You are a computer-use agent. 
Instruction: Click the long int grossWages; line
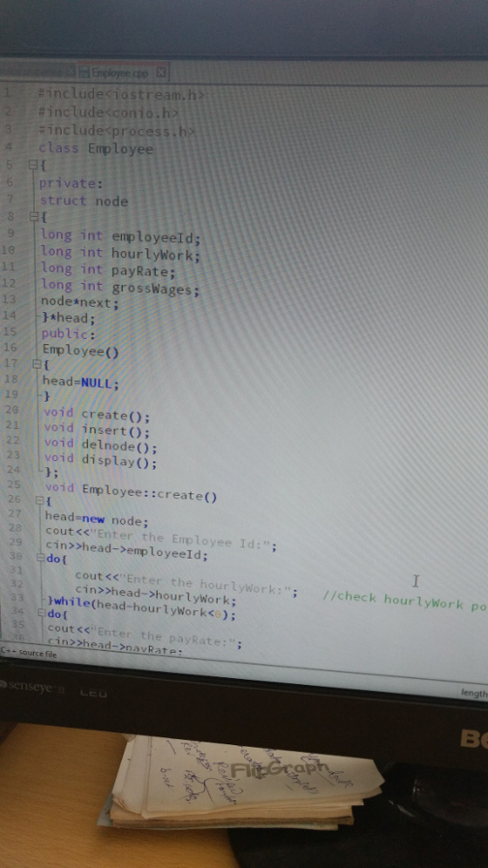point(120,288)
